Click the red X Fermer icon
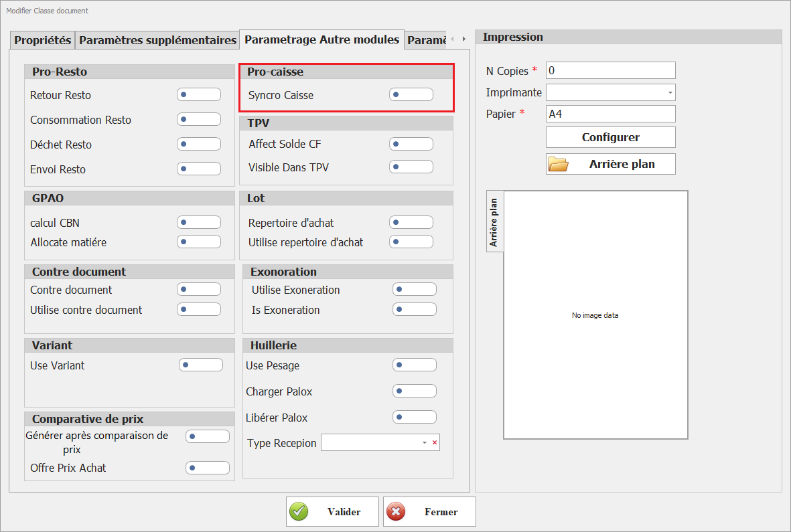Image resolution: width=791 pixels, height=532 pixels. tap(396, 512)
